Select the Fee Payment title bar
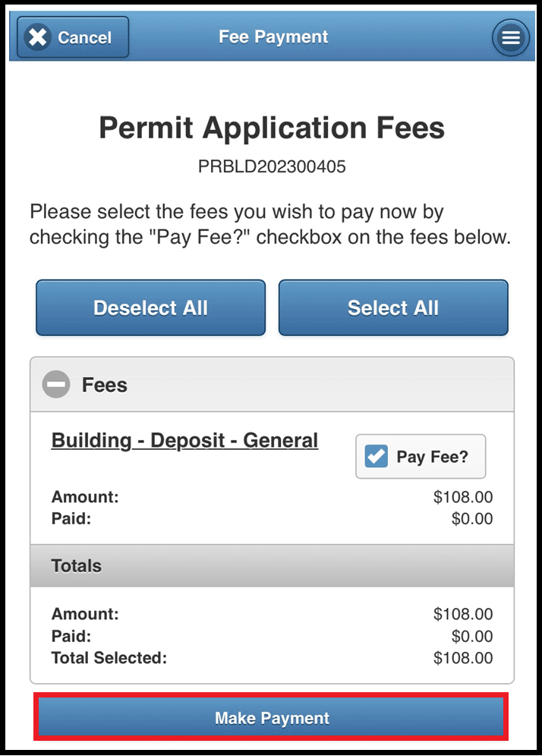The height and width of the screenshot is (756, 542). (x=273, y=36)
